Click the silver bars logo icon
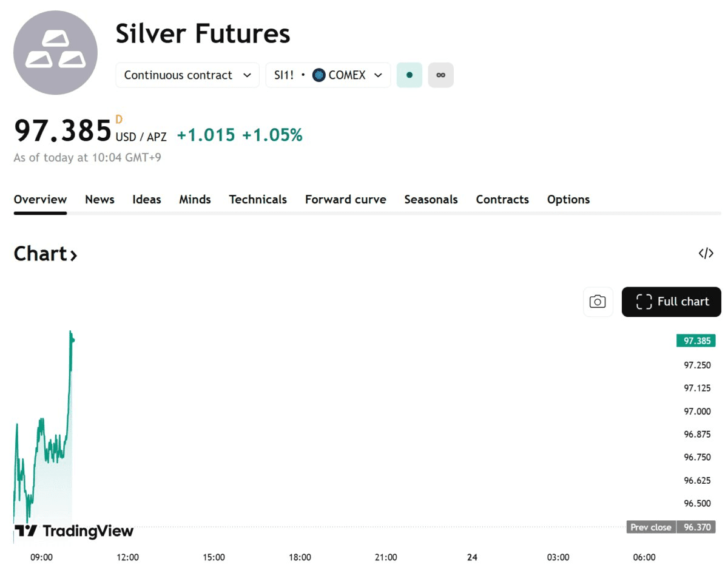The image size is (728, 570). 55,53
